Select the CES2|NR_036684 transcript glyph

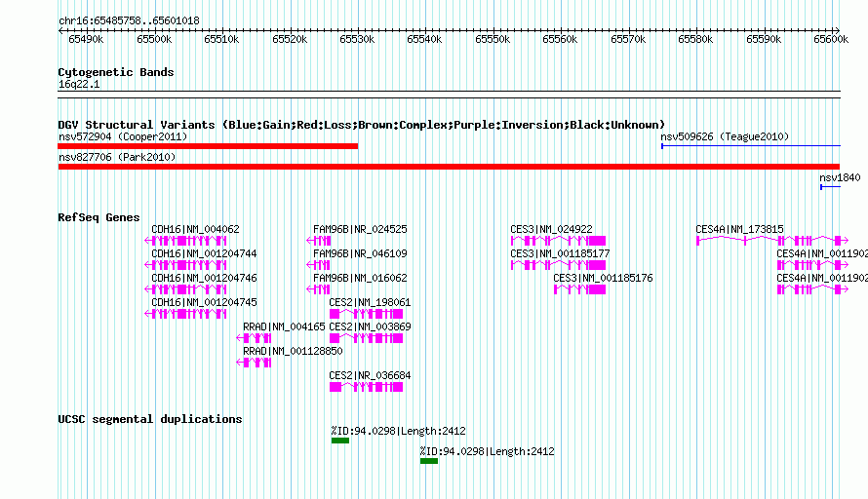[x=366, y=387]
